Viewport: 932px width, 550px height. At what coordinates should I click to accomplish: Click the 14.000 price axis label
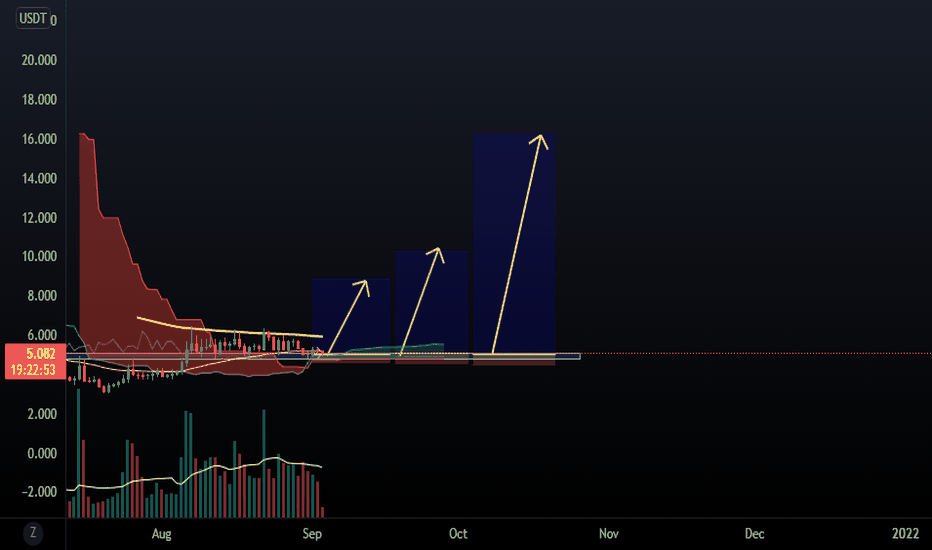[39, 178]
